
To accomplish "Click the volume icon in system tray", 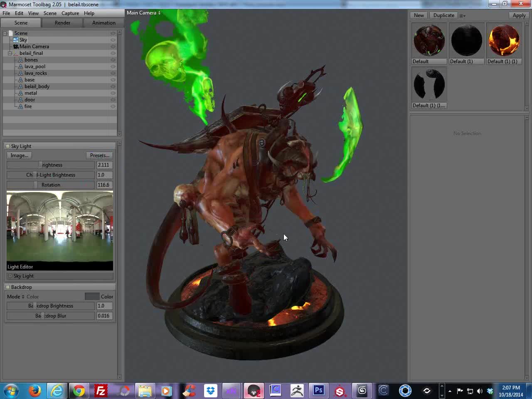I will click(x=480, y=391).
